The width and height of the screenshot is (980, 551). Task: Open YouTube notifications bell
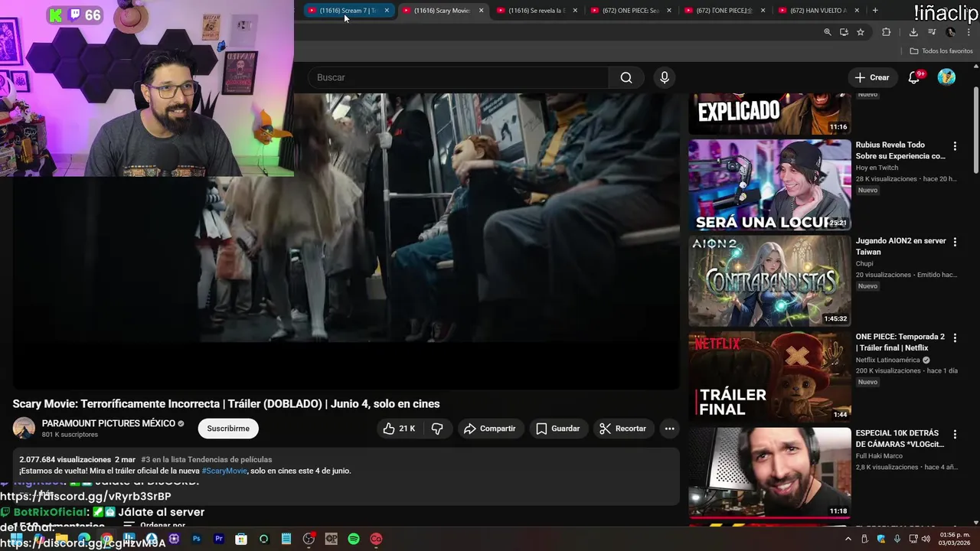tap(914, 77)
